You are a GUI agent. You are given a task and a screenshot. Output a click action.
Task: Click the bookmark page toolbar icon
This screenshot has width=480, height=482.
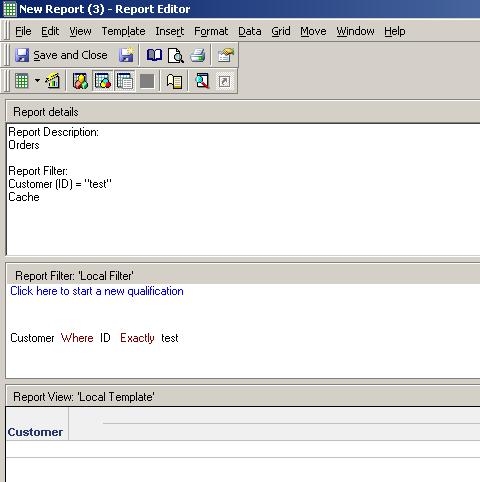[174, 81]
